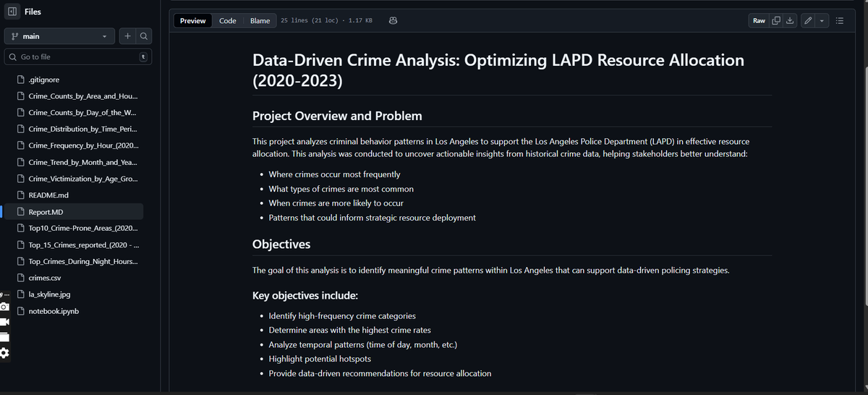Open Crime_Victimization_by_Age_Gro file

(x=82, y=179)
